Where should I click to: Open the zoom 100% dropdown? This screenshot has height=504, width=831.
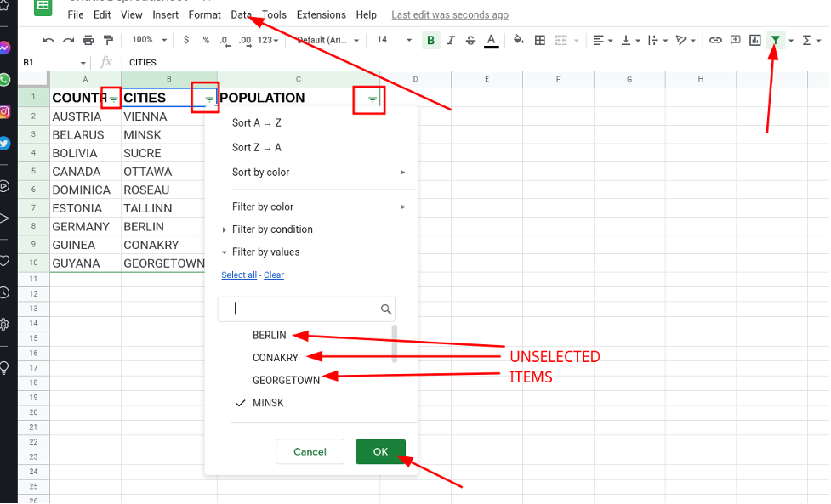tap(149, 40)
